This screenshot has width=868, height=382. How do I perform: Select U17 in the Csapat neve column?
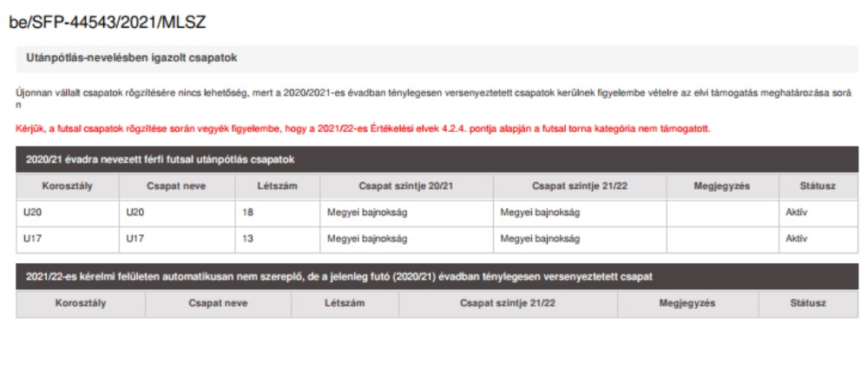coord(135,240)
